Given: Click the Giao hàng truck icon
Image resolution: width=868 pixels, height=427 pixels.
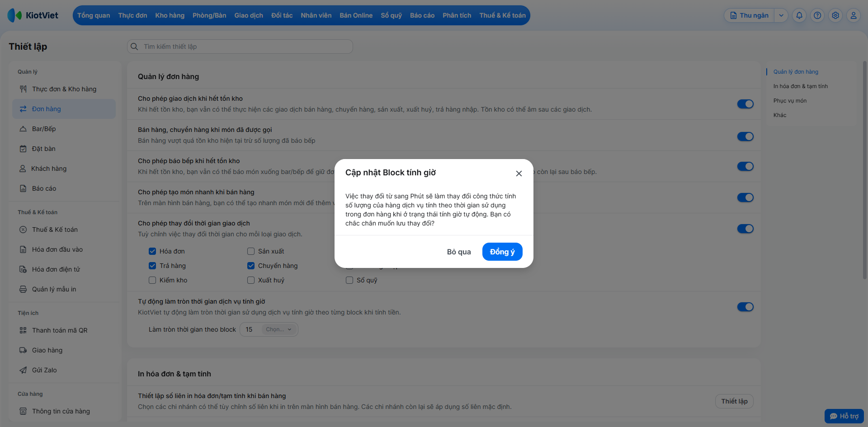Looking at the screenshot, I should (23, 350).
